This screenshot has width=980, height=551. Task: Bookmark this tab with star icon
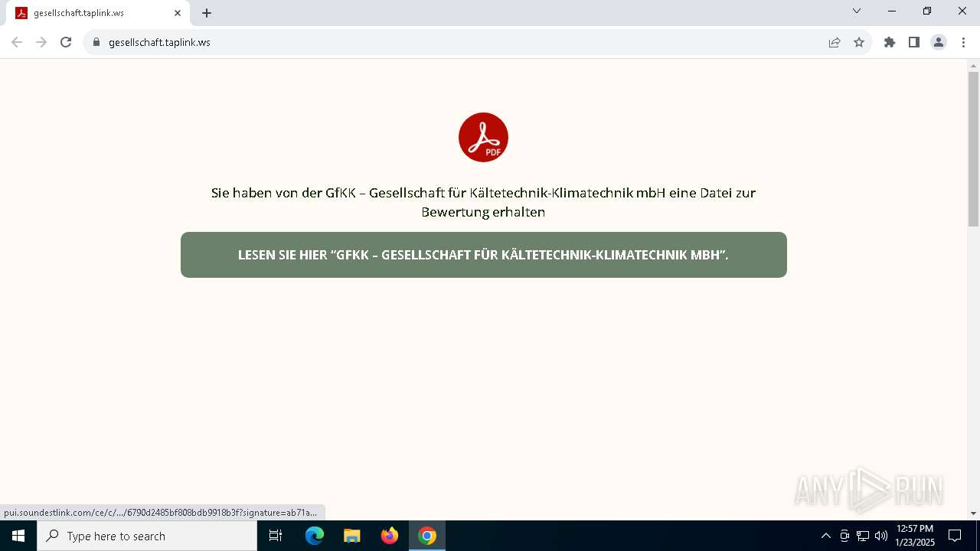point(859,42)
